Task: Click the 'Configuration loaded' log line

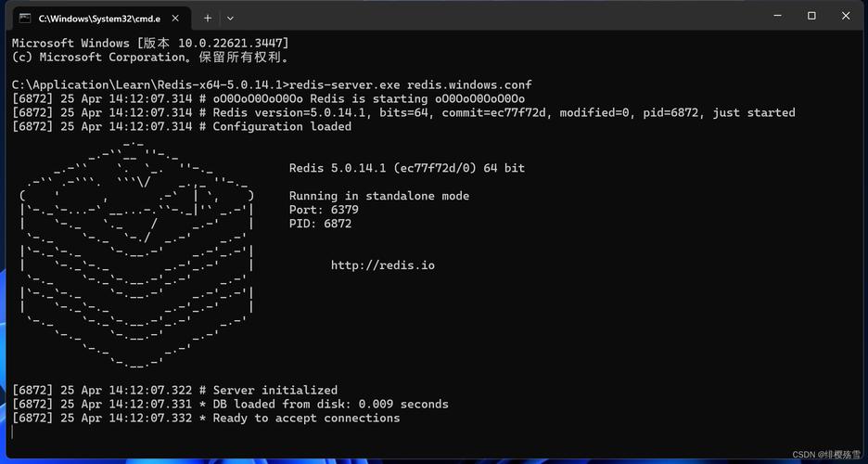Action: coord(182,126)
